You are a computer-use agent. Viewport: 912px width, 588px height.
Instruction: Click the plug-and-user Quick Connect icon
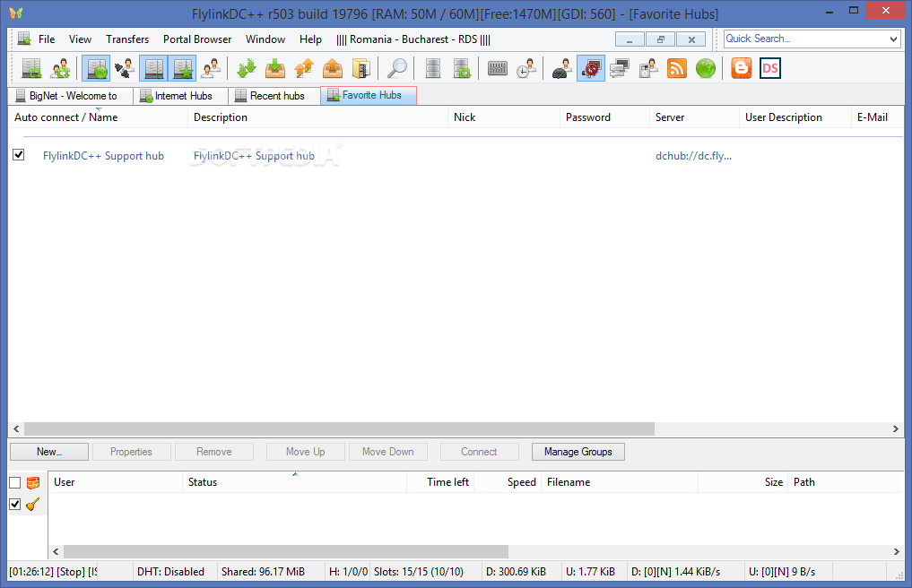(x=125, y=69)
